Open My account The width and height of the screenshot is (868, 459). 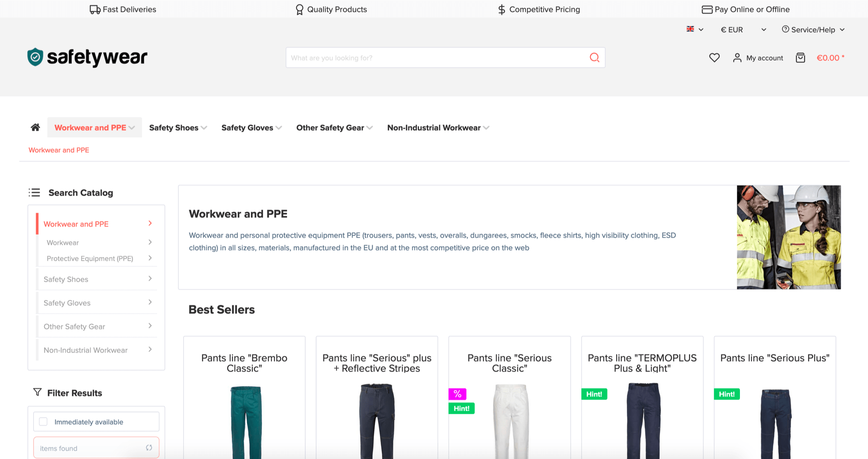(x=758, y=57)
